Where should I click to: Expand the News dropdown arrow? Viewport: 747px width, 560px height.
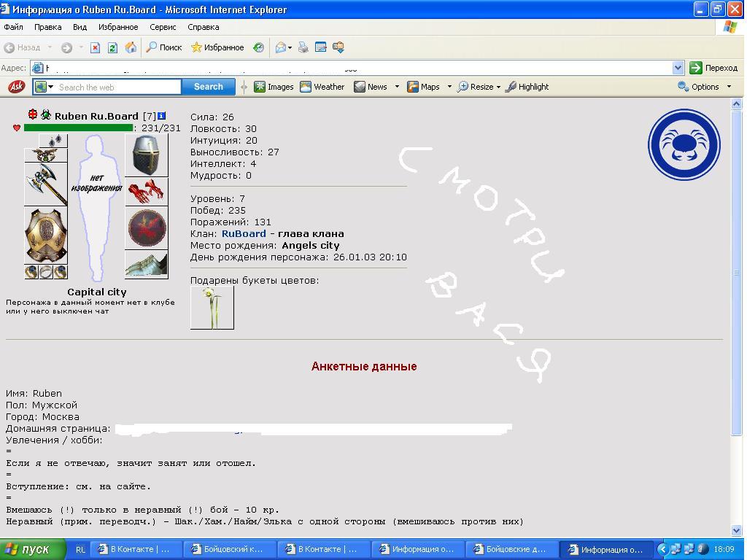pyautogui.click(x=397, y=87)
